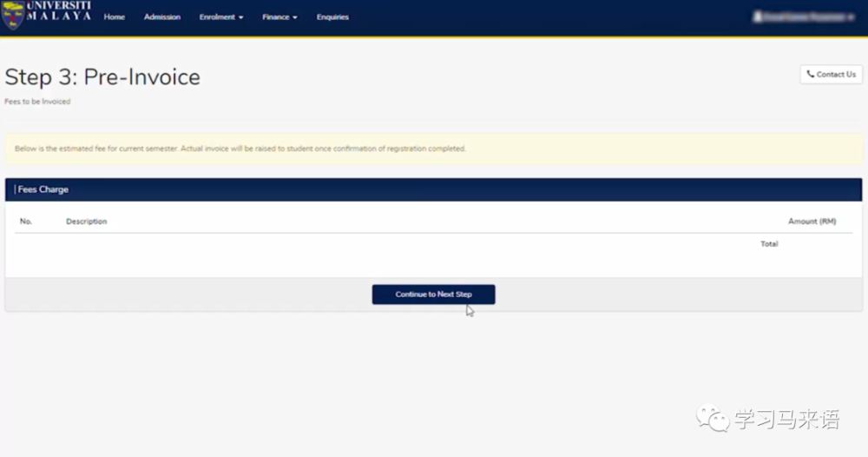Image resolution: width=868 pixels, height=457 pixels.
Task: Click the Amount (RM) column header
Action: click(x=811, y=222)
